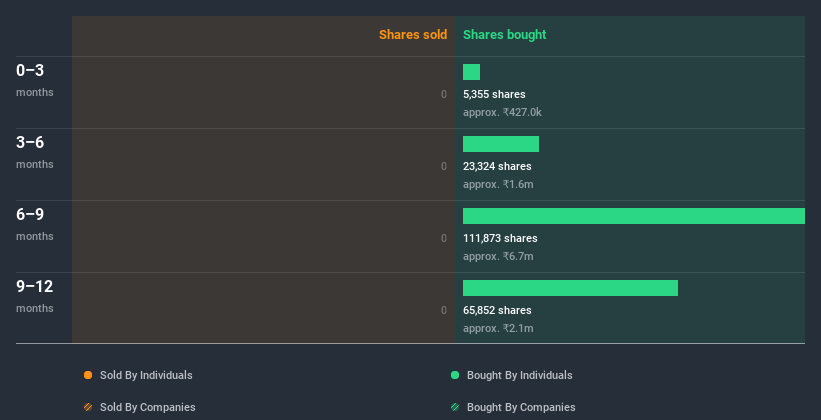Click the shares sold 0 in 3–6 months row

(444, 166)
